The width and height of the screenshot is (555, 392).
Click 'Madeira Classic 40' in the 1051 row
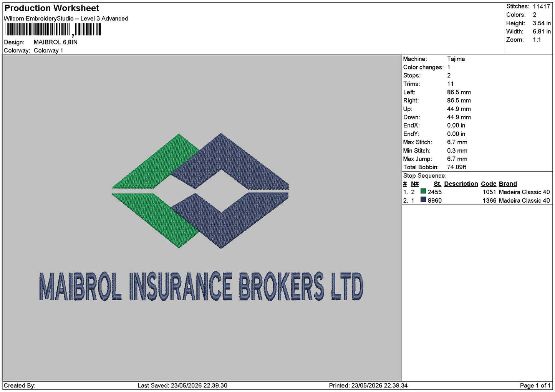point(524,192)
